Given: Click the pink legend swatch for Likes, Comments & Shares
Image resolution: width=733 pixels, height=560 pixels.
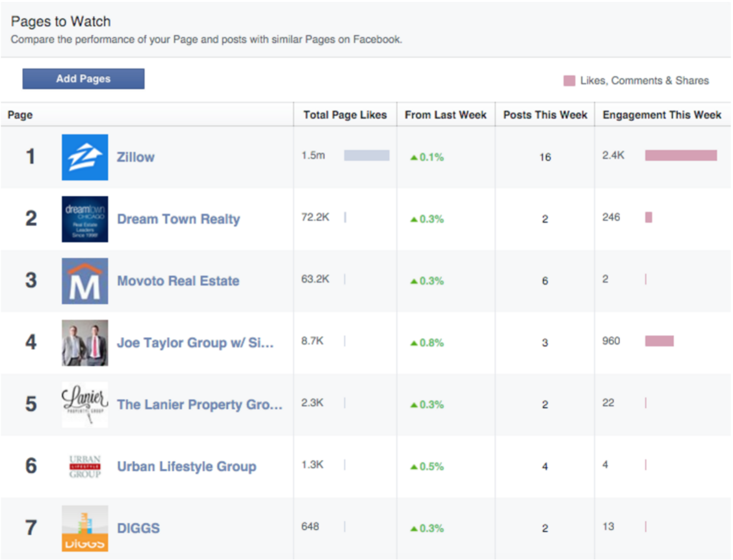Looking at the screenshot, I should pos(569,81).
